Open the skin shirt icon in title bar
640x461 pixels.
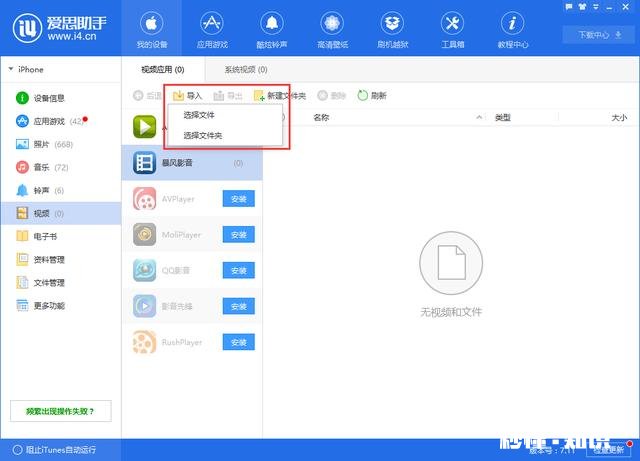tap(582, 7)
